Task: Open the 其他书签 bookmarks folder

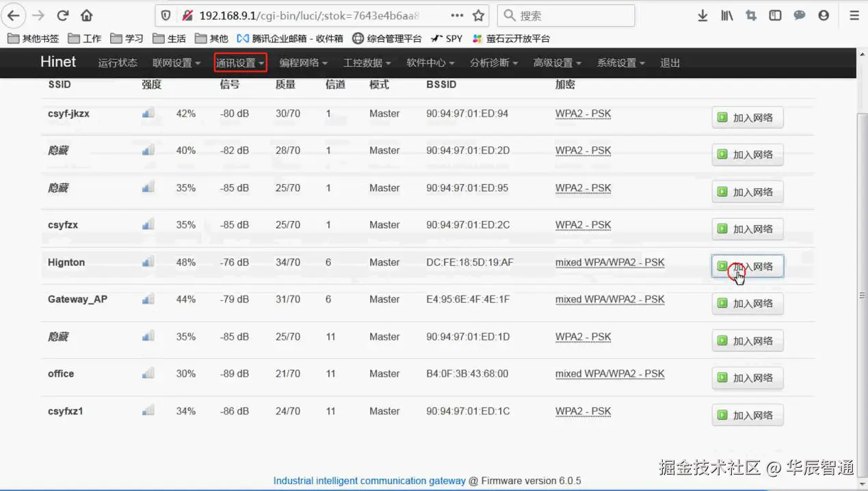Action: click(x=33, y=38)
